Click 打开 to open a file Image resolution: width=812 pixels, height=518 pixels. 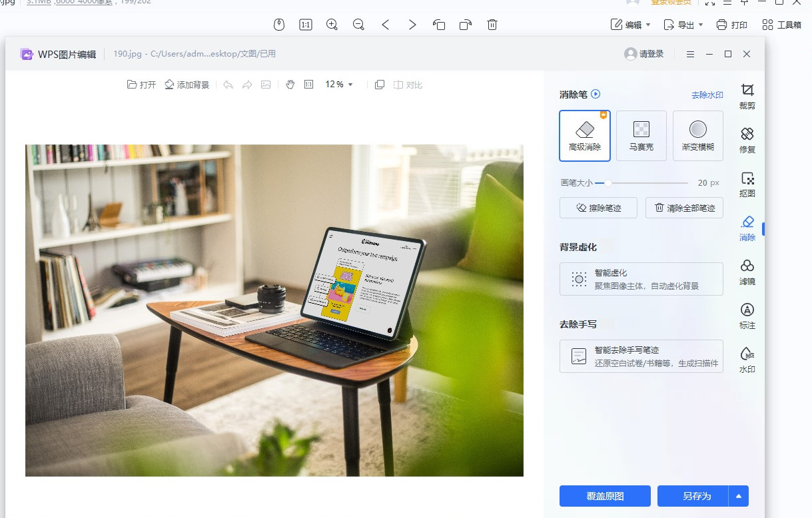(x=141, y=85)
